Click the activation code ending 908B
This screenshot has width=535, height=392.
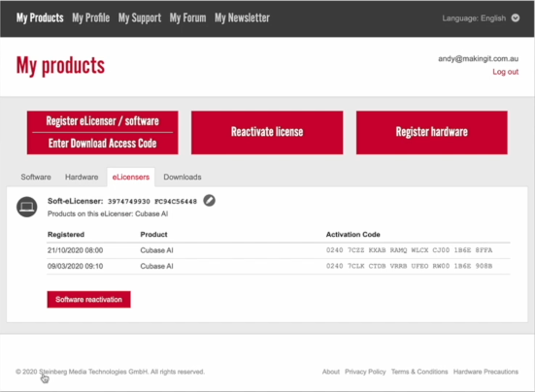[x=409, y=266]
